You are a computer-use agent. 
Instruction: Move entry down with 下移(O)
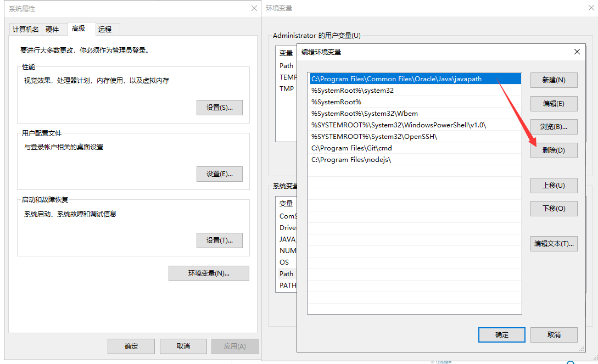[x=554, y=208]
